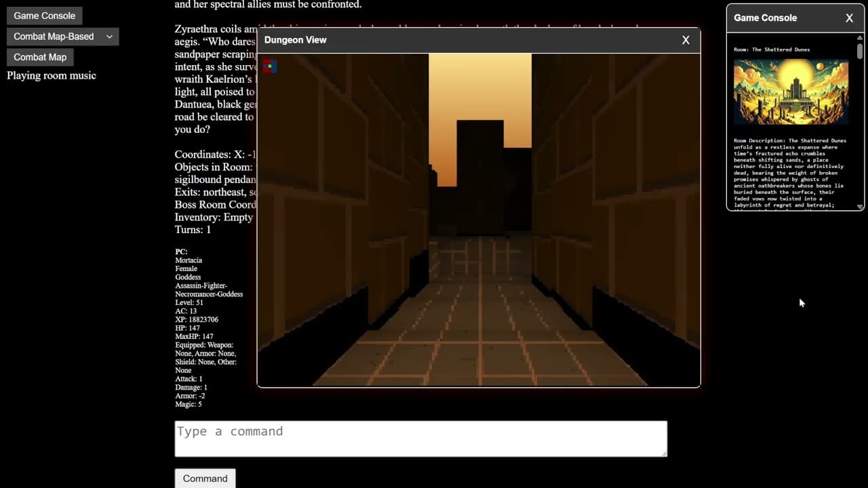Submit using the Command button

click(x=205, y=479)
